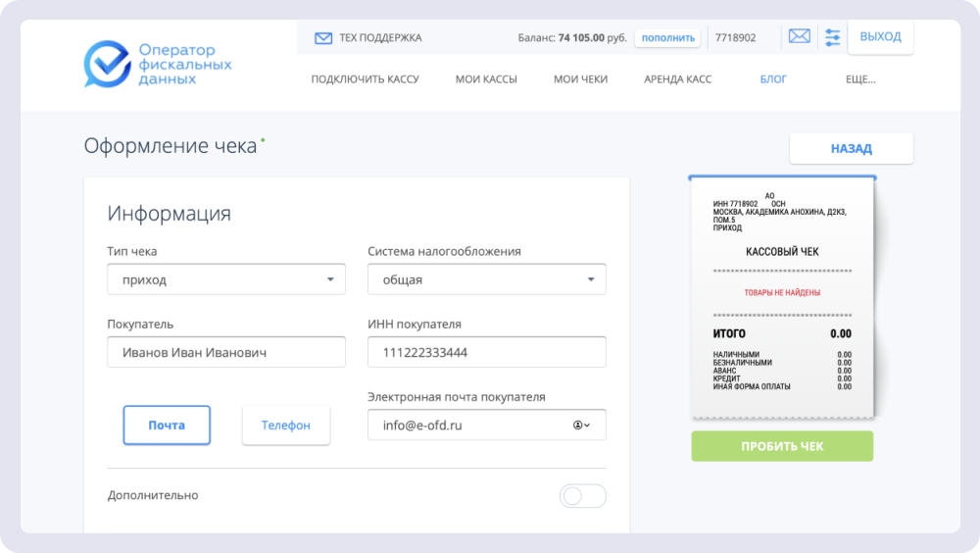Focus the ИНН покупателя field
This screenshot has height=553, width=980.
coord(487,352)
